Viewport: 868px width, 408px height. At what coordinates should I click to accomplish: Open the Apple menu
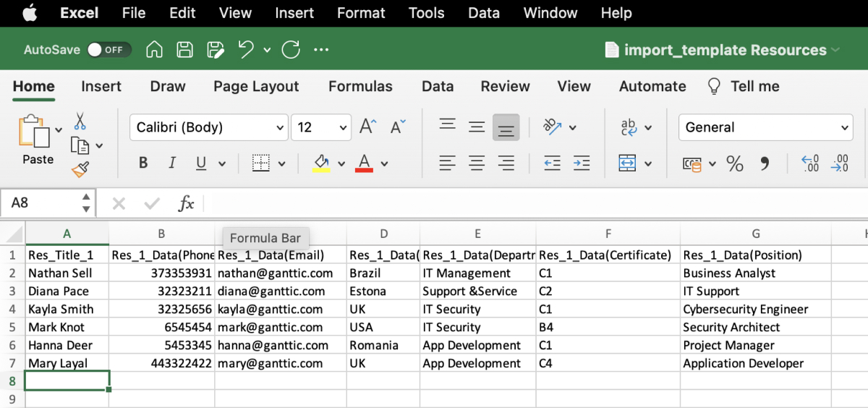30,12
